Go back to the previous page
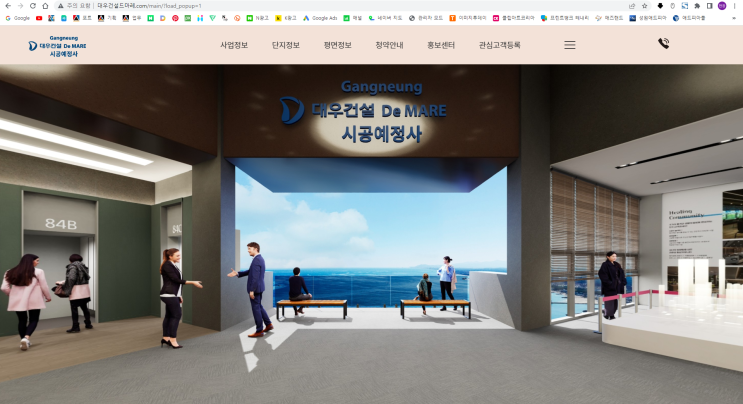This screenshot has height=404, width=743. [8, 6]
